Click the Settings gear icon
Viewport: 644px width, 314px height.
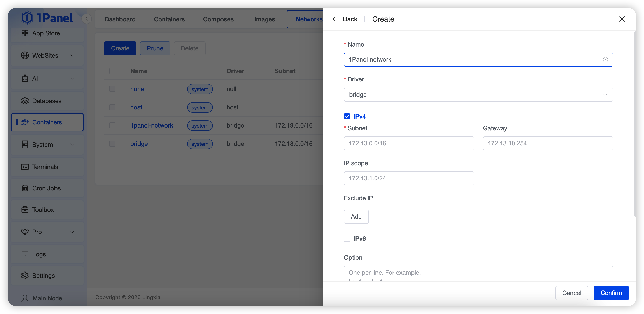point(25,276)
